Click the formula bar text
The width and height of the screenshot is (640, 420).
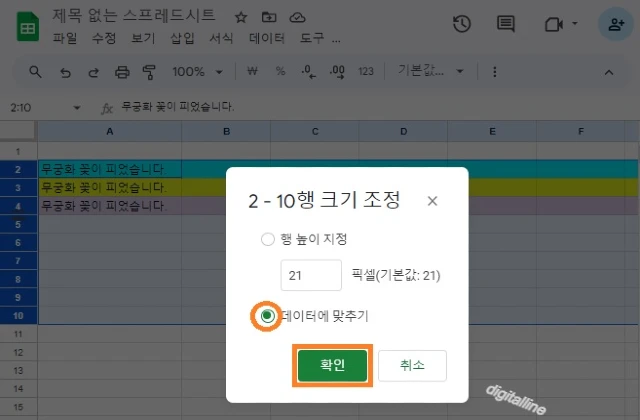click(x=178, y=107)
